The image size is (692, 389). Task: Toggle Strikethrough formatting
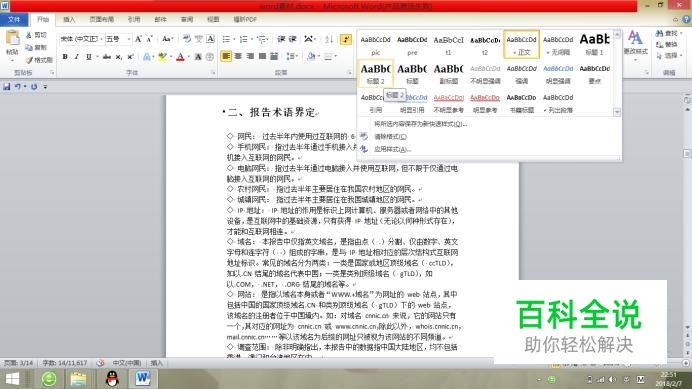click(x=107, y=57)
